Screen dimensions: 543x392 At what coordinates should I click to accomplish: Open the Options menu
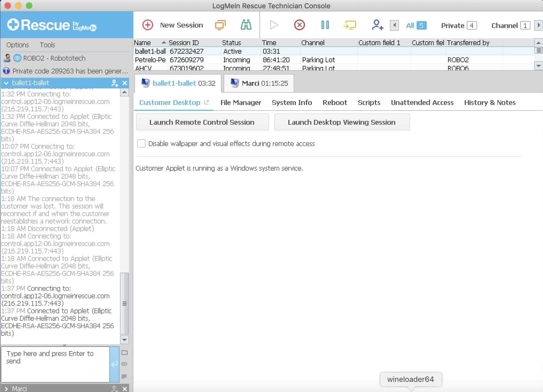(17, 45)
